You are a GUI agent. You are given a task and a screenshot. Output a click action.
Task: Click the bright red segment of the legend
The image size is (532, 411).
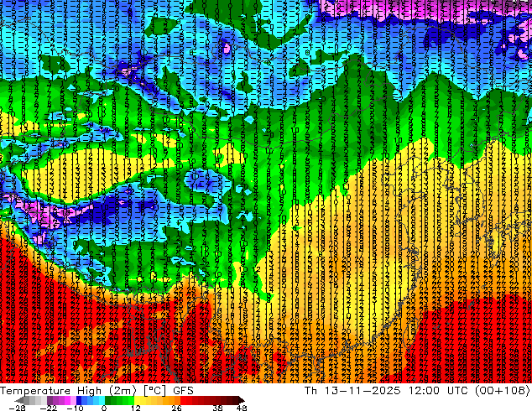[186, 400]
